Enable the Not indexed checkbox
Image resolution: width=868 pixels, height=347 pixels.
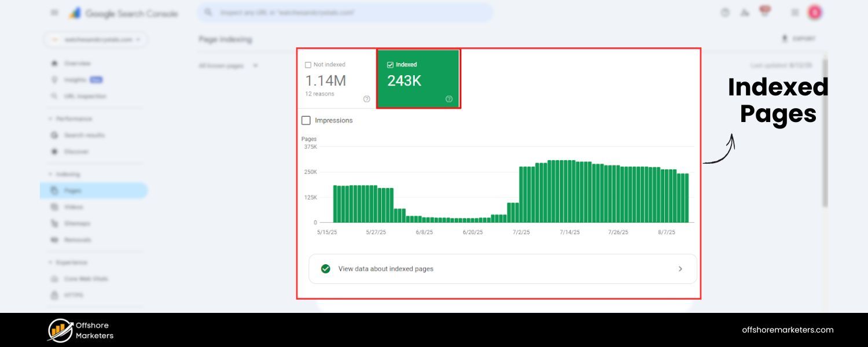pyautogui.click(x=308, y=65)
